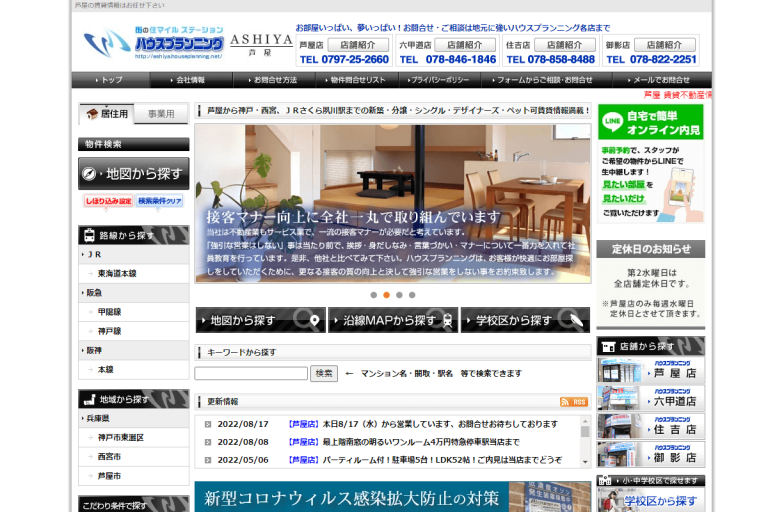
Task: Select 神戸線 line
Action: tap(133, 331)
